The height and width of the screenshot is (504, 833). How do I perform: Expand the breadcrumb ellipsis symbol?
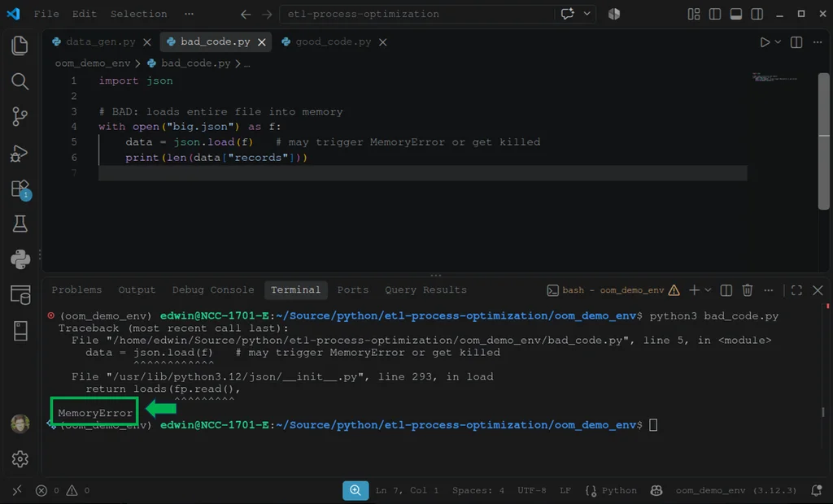click(x=247, y=63)
